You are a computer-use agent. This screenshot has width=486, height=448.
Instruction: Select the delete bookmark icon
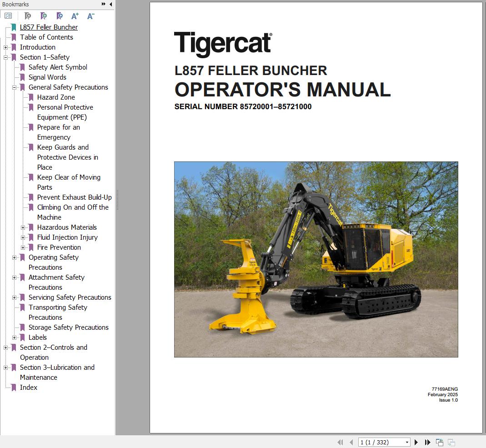[27, 15]
